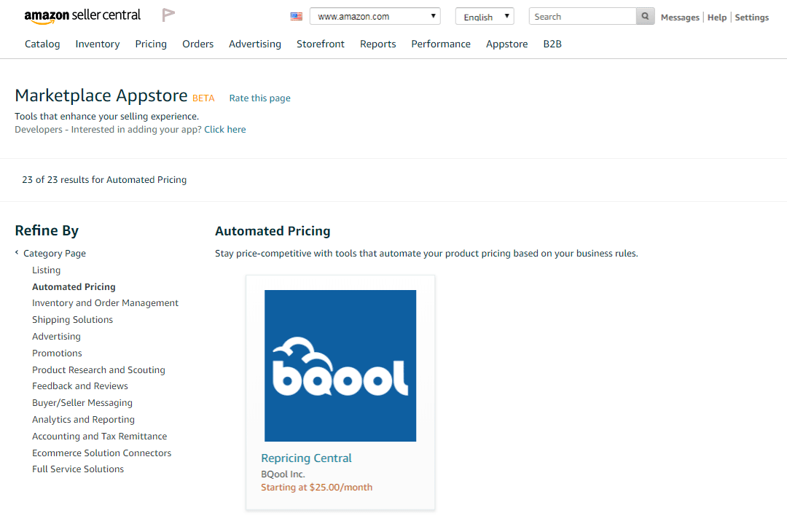Screen dimensions: 787x532
Task: Click the Marketplace Appstore page heading
Action: (101, 95)
